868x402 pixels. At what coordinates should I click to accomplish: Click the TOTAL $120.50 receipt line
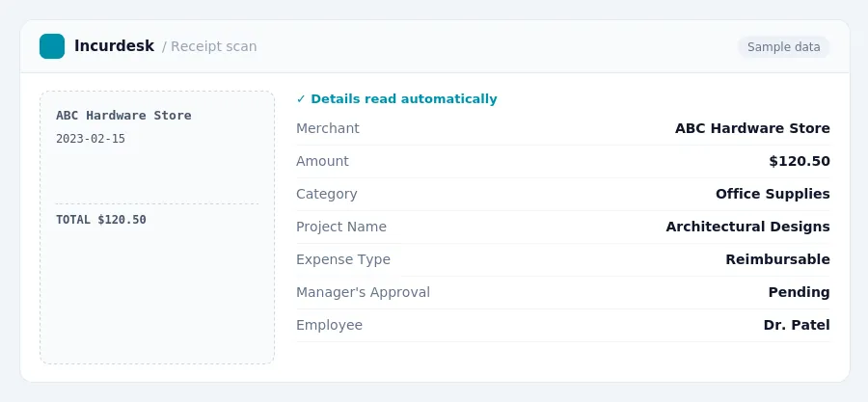[100, 220]
